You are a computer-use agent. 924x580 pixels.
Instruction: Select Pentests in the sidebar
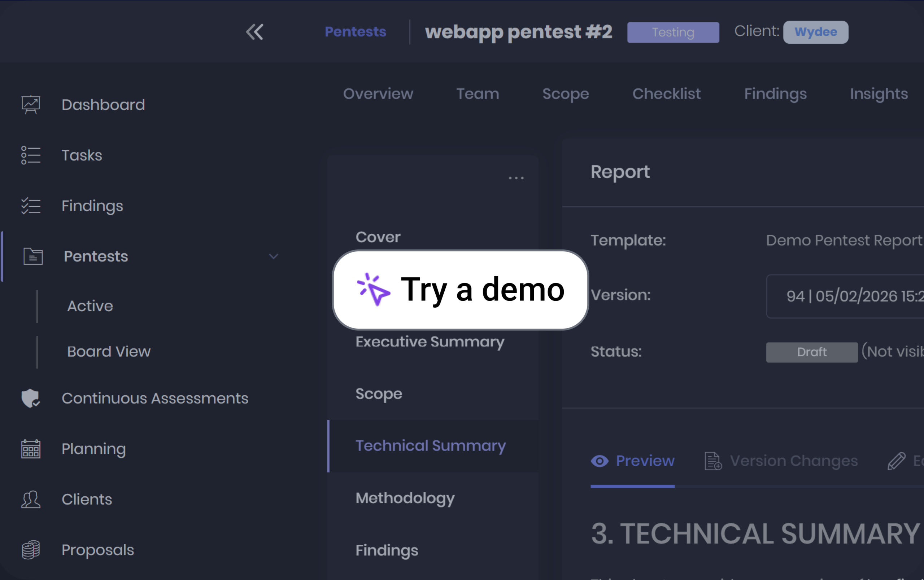[x=96, y=256]
